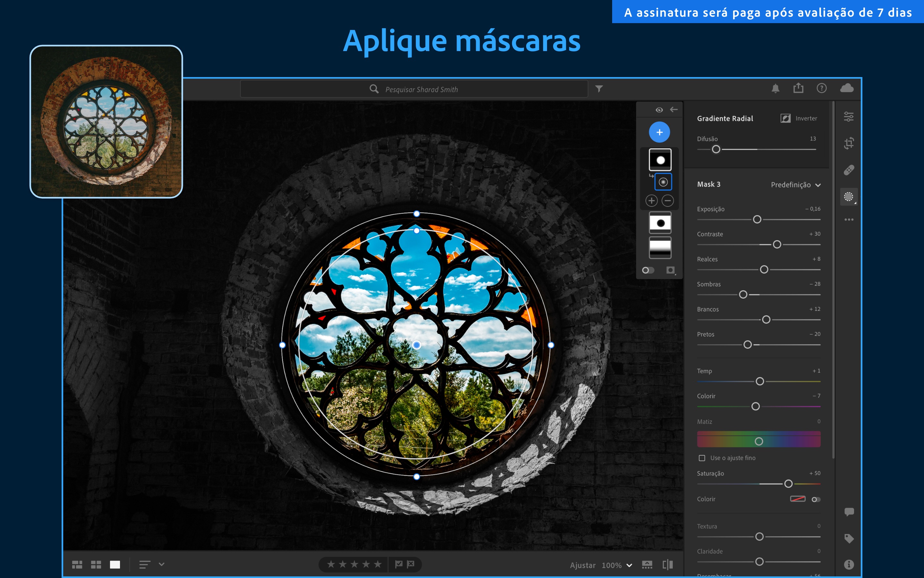Click the share export icon

[798, 88]
